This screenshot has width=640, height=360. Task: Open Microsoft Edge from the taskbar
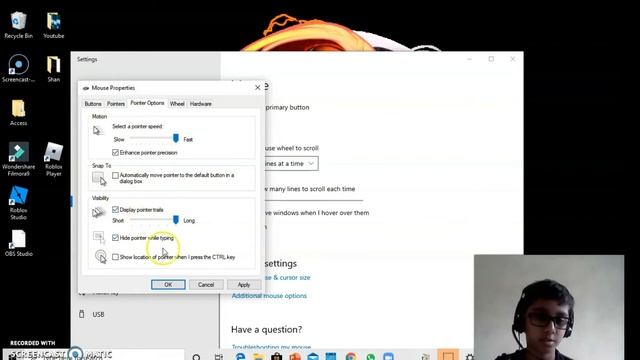click(x=240, y=357)
